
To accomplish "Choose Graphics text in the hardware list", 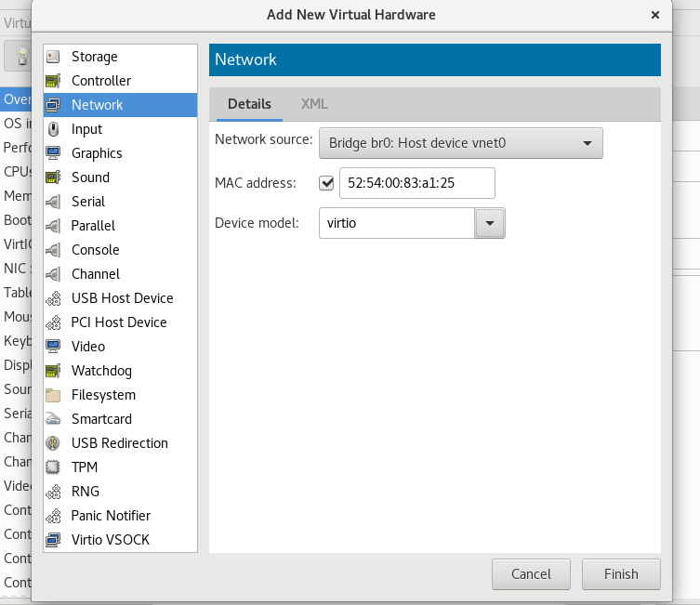I will [x=97, y=153].
